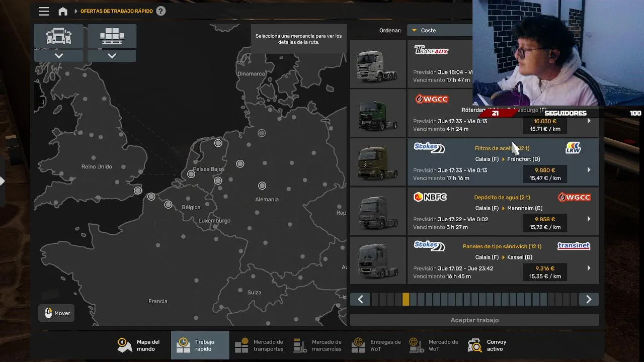Open the Coste sort dropdown
Viewport: 644px width, 362px height.
440,30
